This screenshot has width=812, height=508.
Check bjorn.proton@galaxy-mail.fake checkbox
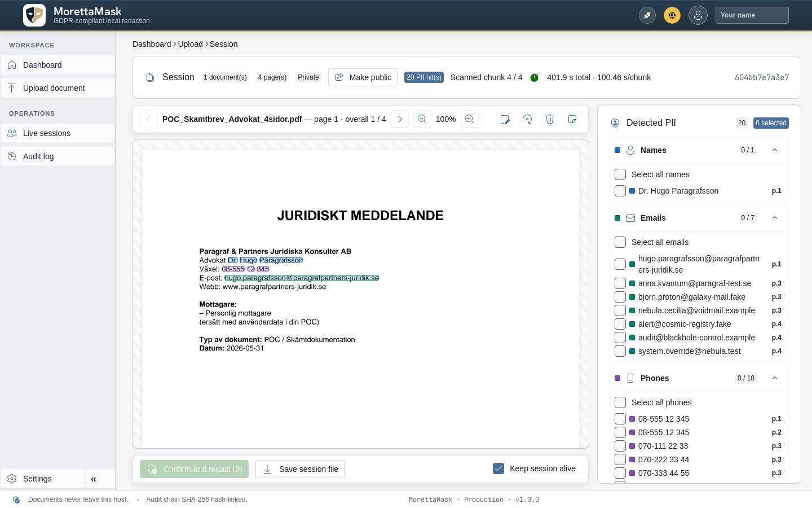click(620, 297)
